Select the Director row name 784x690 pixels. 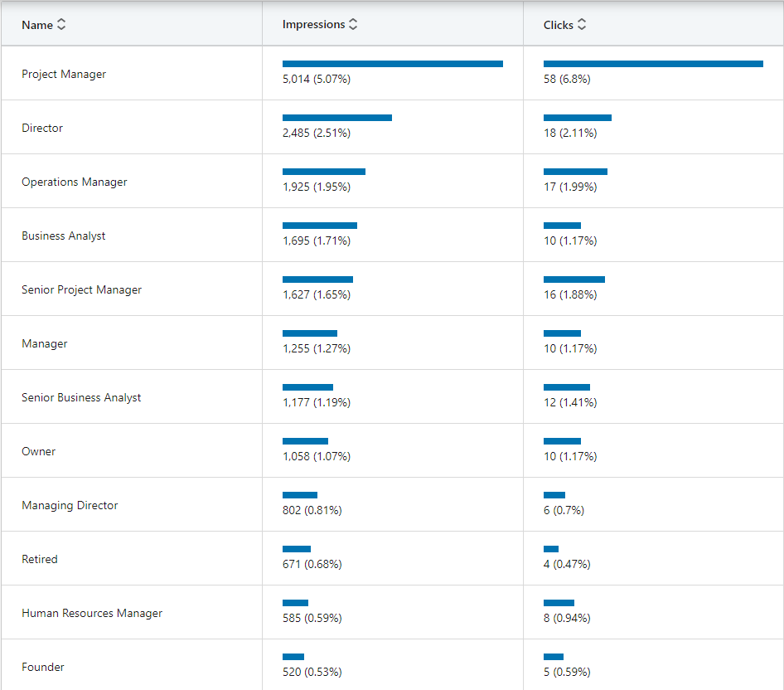coord(42,128)
